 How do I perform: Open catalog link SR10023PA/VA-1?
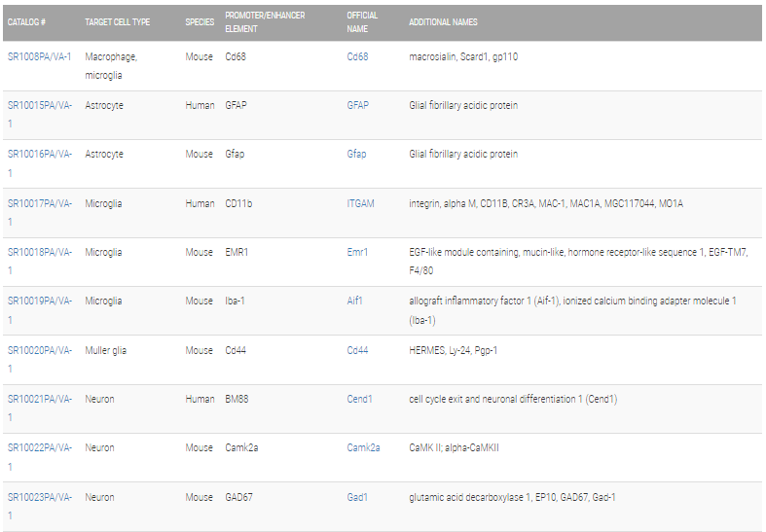click(x=40, y=506)
